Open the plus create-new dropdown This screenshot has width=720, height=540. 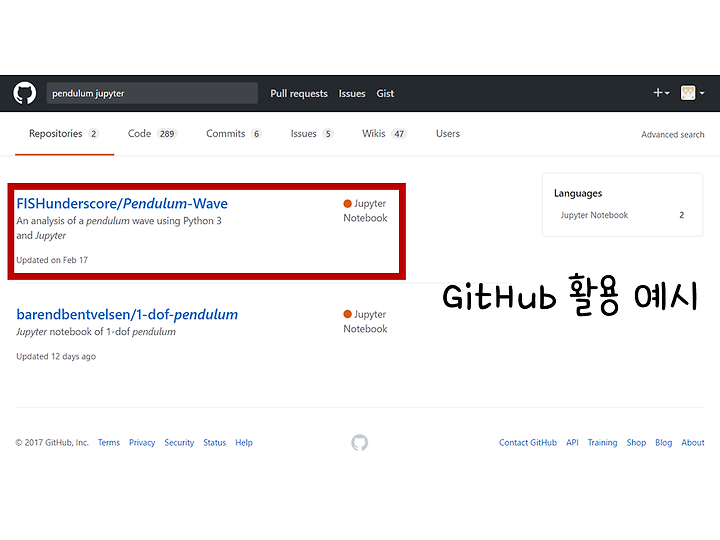(661, 93)
